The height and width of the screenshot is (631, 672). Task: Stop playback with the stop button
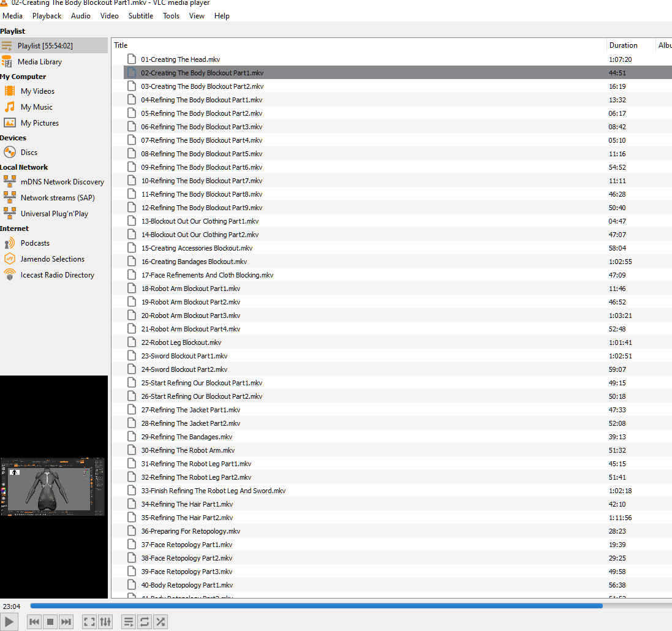pyautogui.click(x=50, y=622)
